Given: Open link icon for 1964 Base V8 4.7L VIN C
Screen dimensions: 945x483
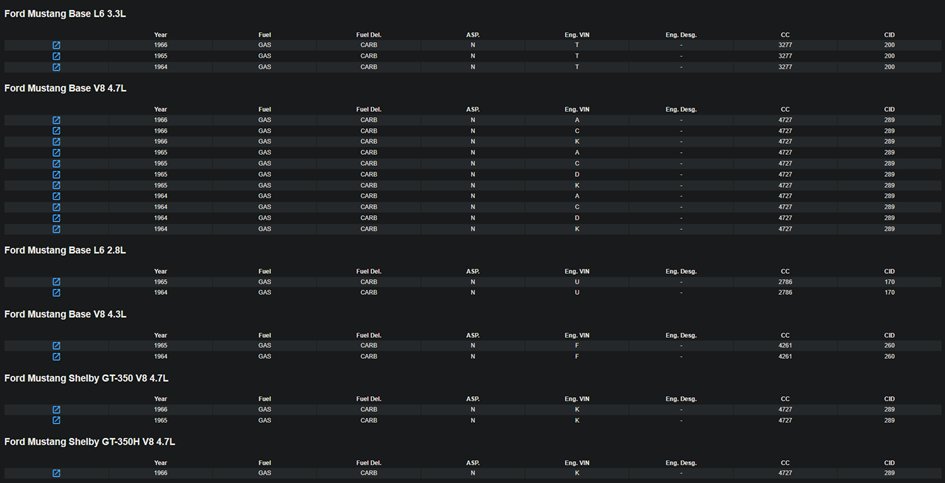Looking at the screenshot, I should pos(56,207).
